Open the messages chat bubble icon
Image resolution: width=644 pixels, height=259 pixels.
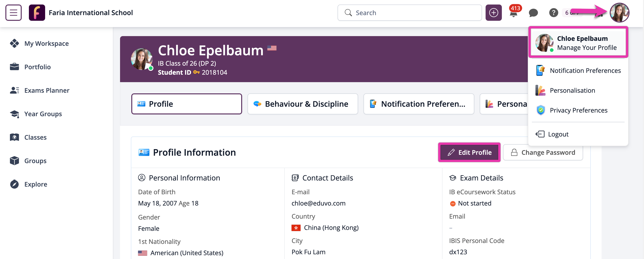pos(533,13)
